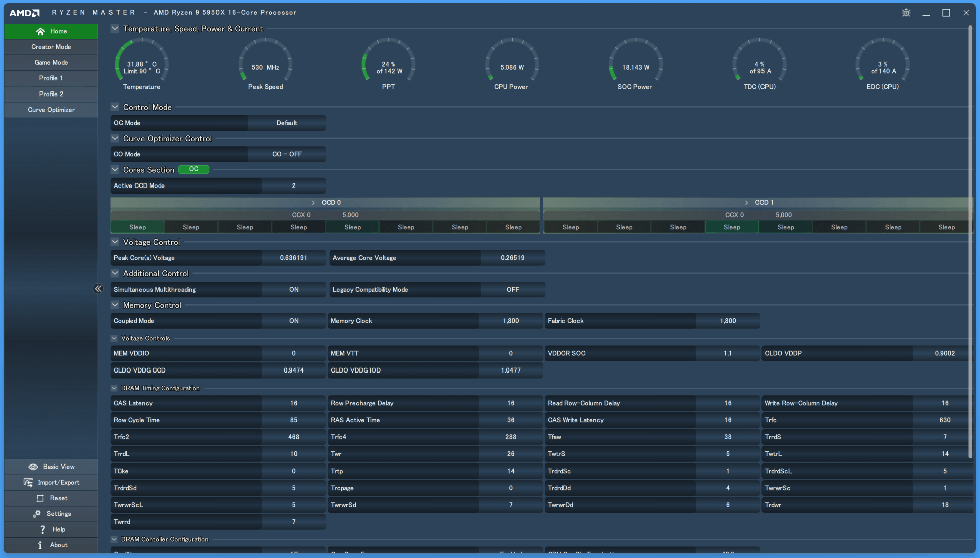Click OC Mode Default value
980x558 pixels.
tap(287, 123)
